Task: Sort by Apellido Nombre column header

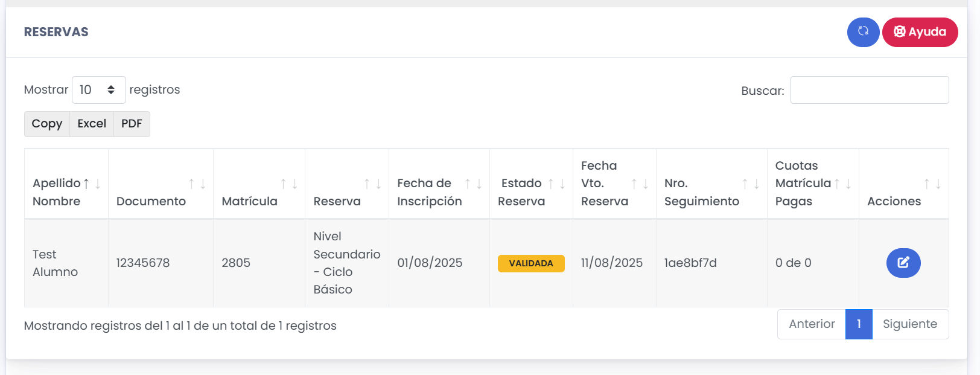Action: 65,184
